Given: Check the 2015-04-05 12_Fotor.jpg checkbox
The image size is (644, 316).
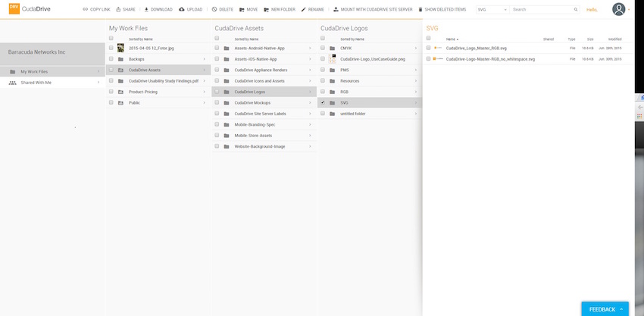Looking at the screenshot, I should coord(111,48).
